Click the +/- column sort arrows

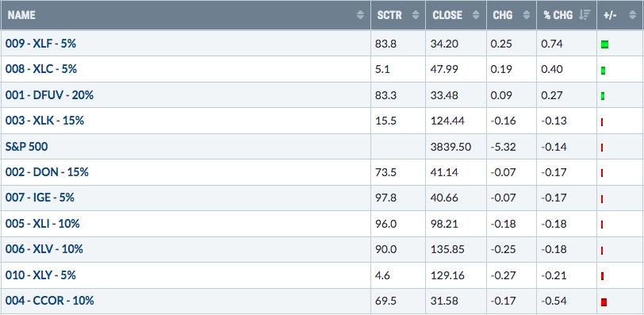tap(632, 15)
